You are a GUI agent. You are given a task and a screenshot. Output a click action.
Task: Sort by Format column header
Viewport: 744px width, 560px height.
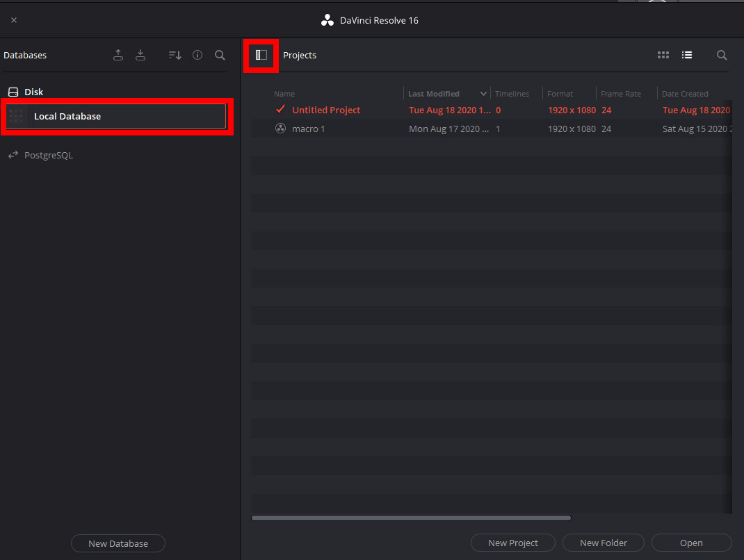tap(560, 94)
